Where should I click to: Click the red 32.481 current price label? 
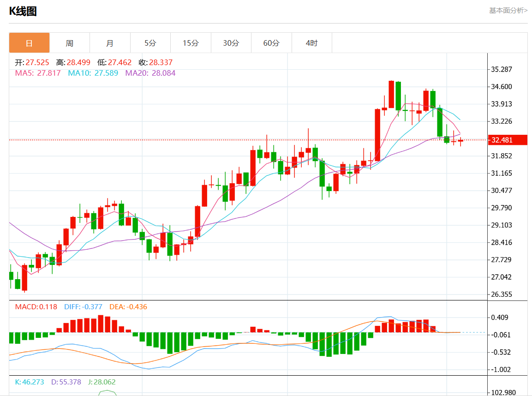click(x=508, y=140)
